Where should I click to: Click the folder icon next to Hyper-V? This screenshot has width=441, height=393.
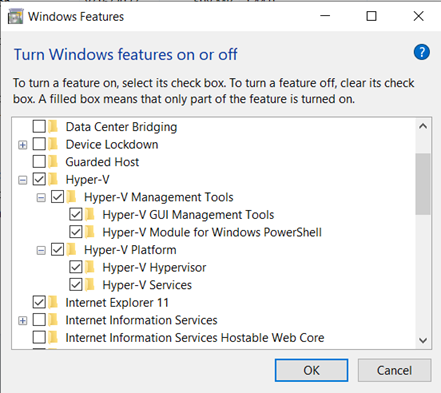point(53,179)
